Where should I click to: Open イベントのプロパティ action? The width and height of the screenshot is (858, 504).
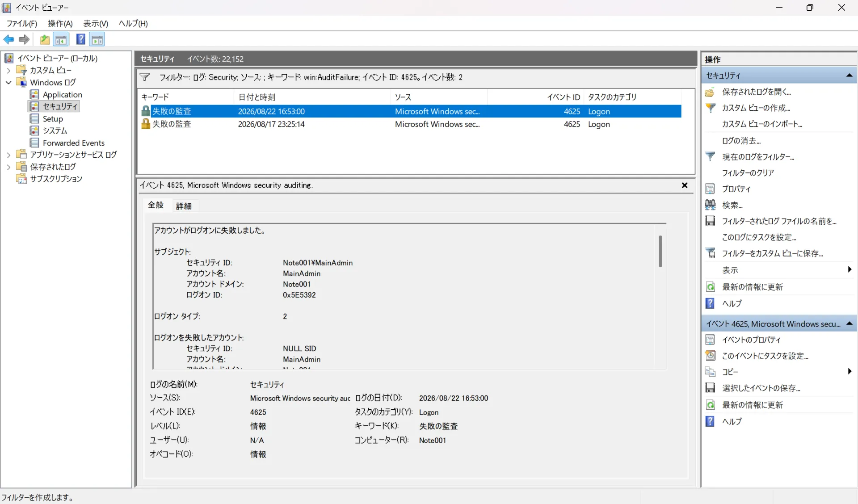pos(751,340)
